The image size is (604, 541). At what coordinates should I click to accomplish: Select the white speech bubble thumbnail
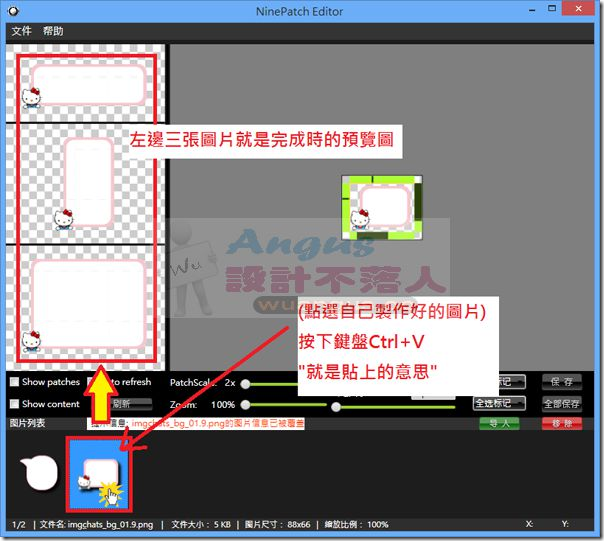tap(39, 473)
